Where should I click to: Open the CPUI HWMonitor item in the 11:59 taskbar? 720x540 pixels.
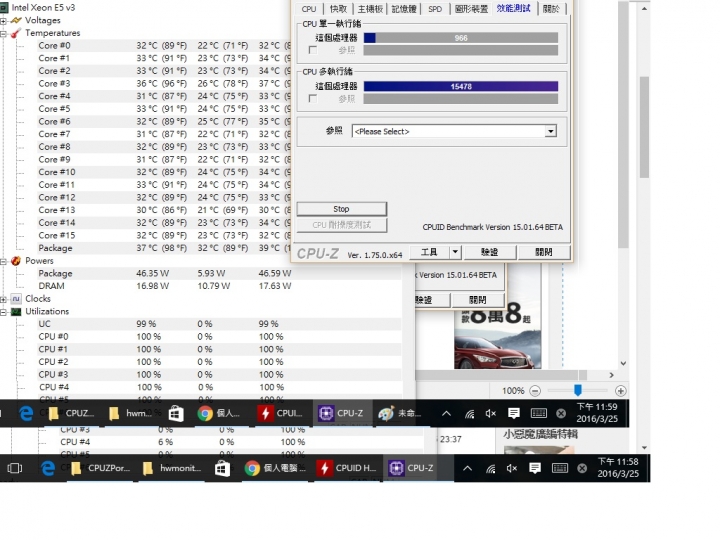click(x=279, y=413)
